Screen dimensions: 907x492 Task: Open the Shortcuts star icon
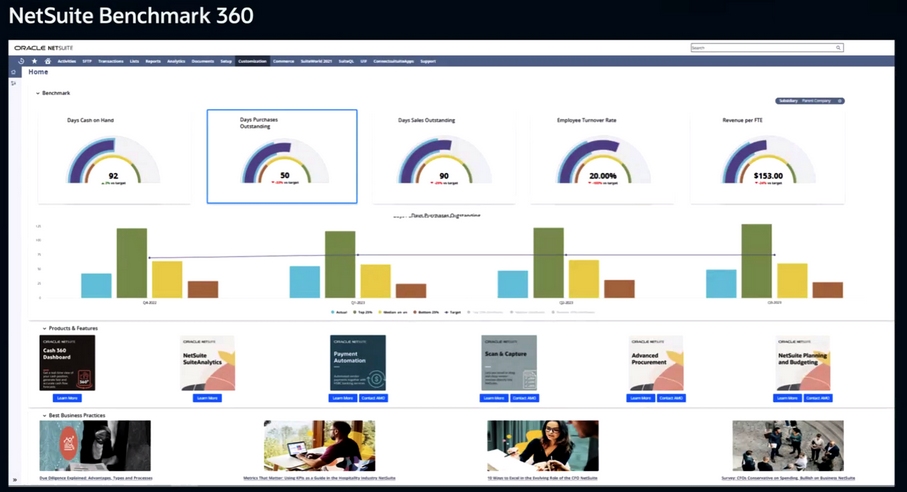34,61
